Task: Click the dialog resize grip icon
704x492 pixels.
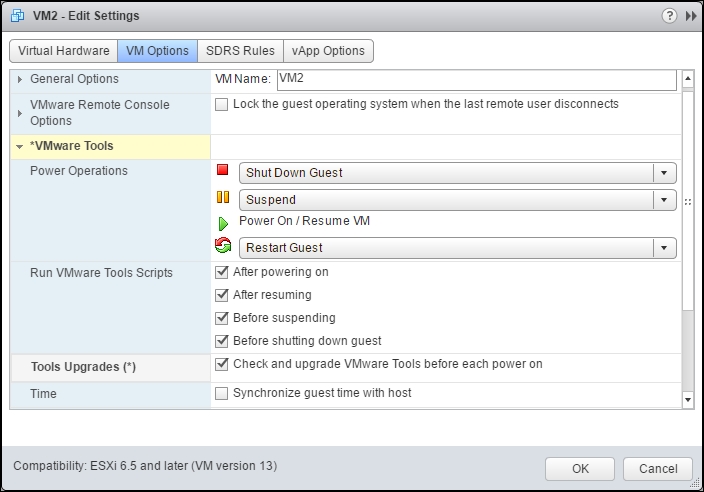Action: pyautogui.click(x=696, y=484)
